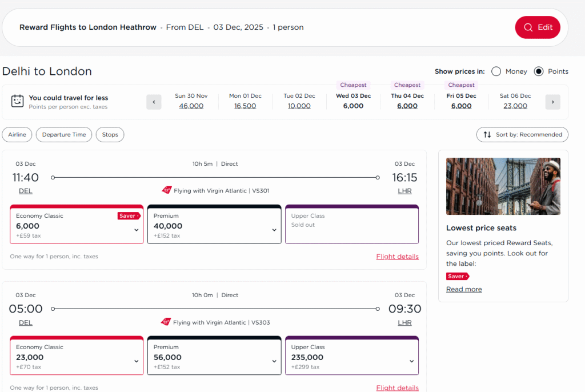Click the calendar smiley icon
Image resolution: width=585 pixels, height=392 pixels.
(18, 102)
